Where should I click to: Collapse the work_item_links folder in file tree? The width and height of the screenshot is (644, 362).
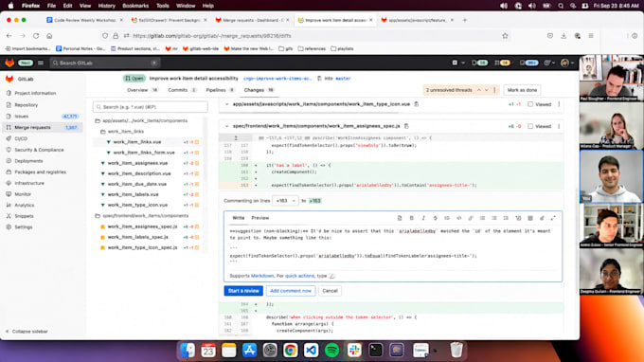coord(122,132)
